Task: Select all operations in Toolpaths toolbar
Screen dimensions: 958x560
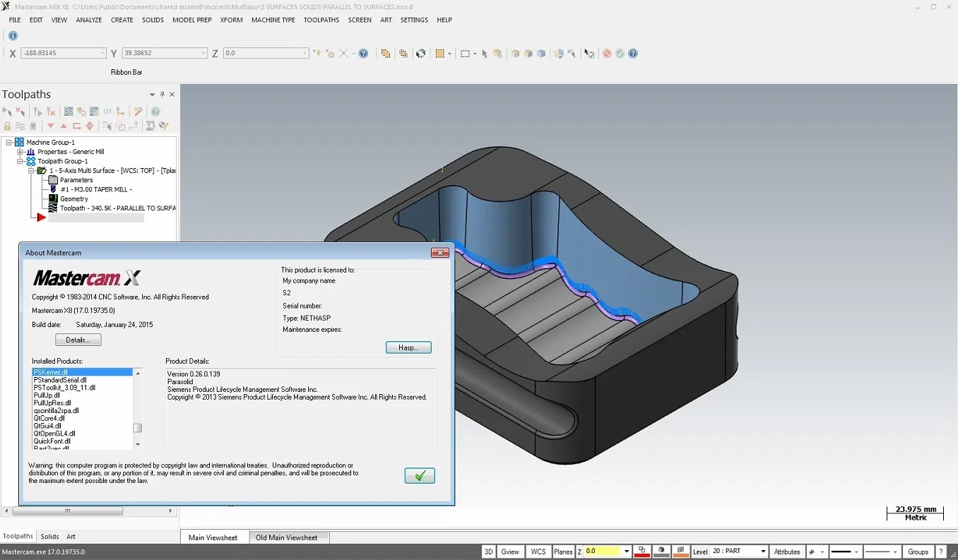Action: 7,112
